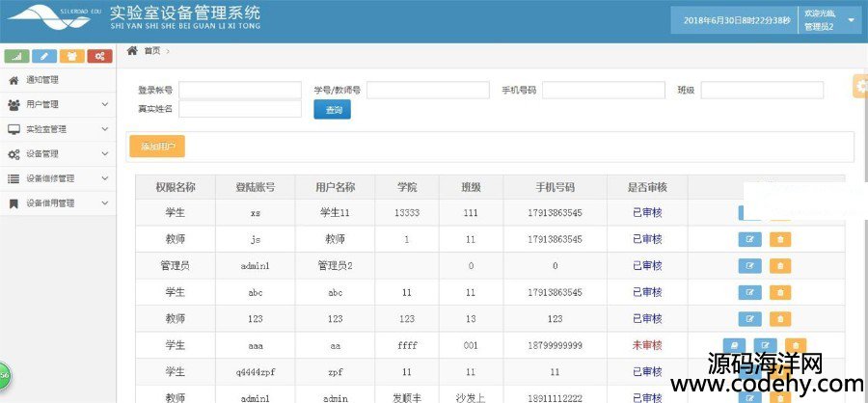Delete the user row for admin1
The height and width of the screenshot is (403, 868).
coord(779,265)
